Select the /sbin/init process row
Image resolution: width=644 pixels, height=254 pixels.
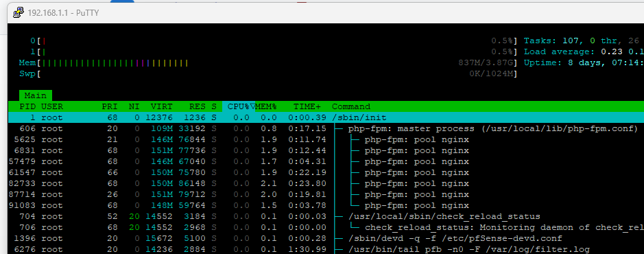(326, 117)
